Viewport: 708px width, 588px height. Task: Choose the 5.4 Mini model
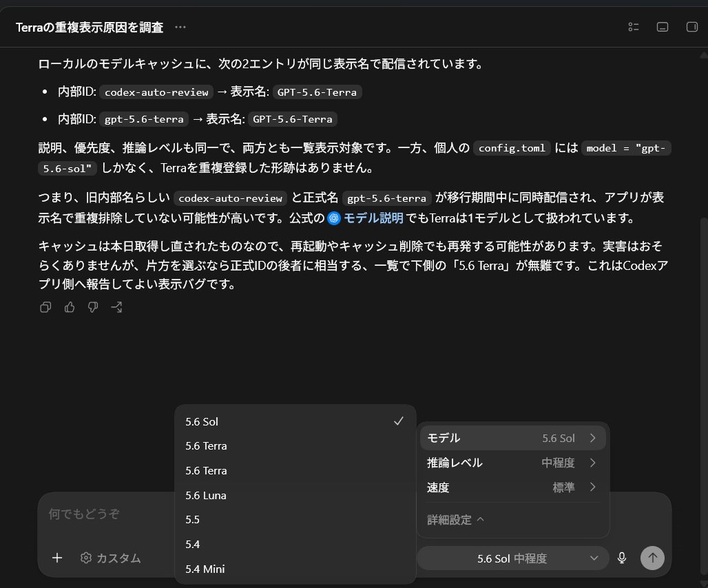point(295,569)
